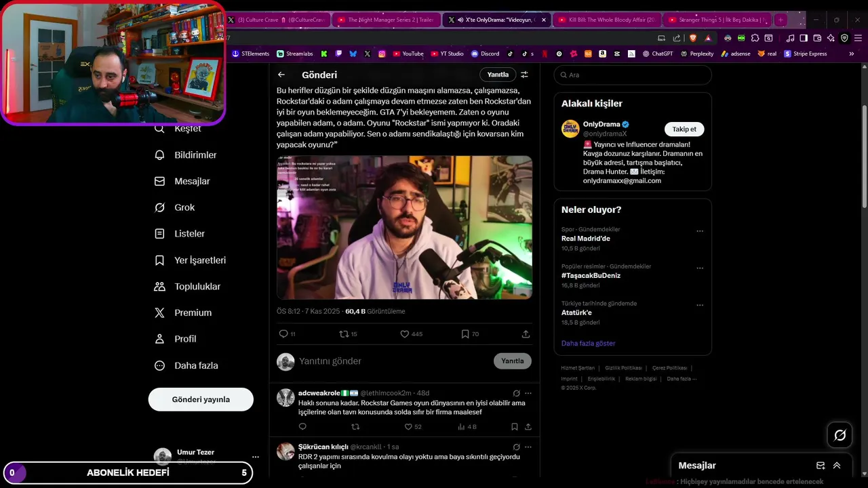
Task: Open YT Studio bookmark
Action: (x=448, y=54)
